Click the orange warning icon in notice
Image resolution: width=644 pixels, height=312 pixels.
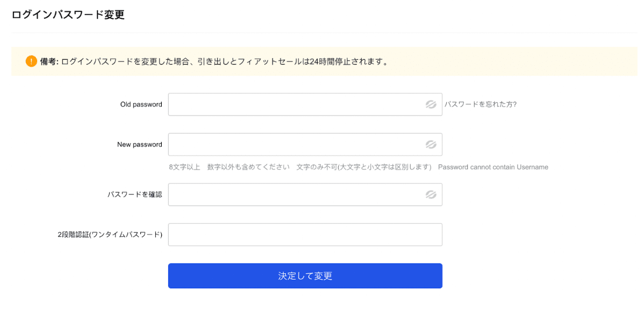(31, 62)
